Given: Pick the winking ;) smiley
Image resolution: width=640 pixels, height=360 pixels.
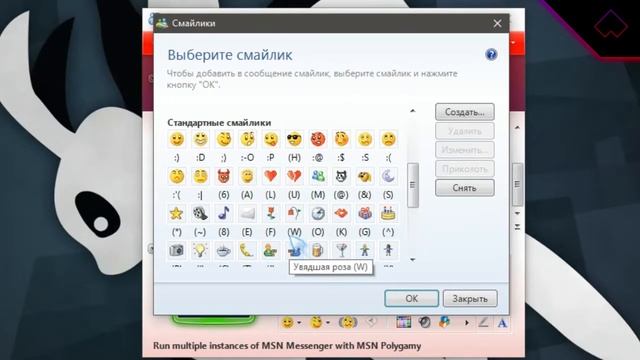Looking at the screenshot, I should click(224, 140).
